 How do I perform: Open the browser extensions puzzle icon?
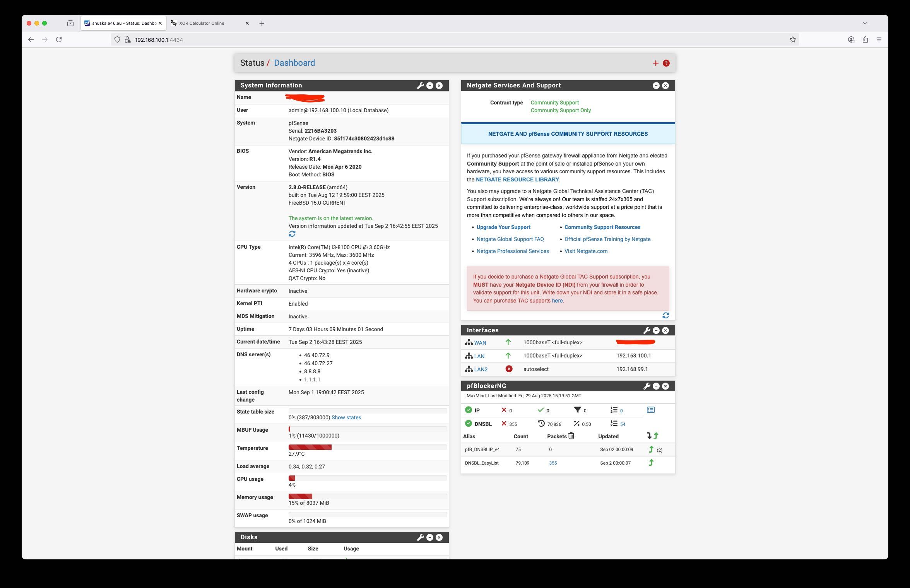coord(865,39)
